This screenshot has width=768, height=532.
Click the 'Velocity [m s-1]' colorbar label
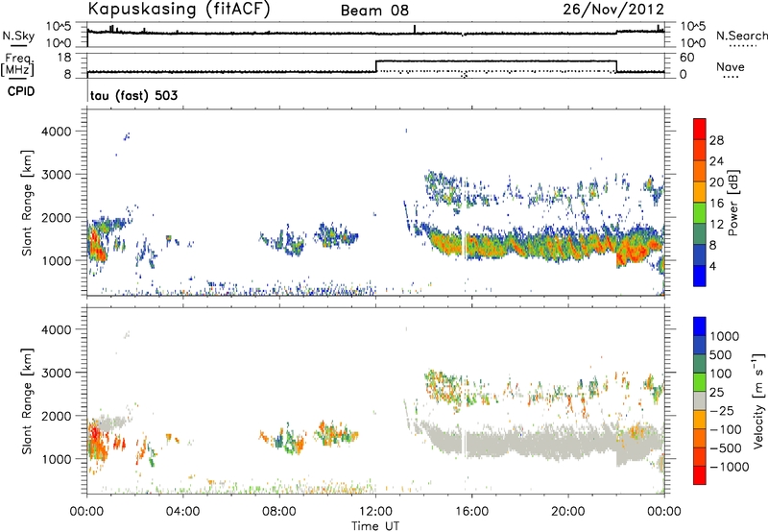pos(758,399)
